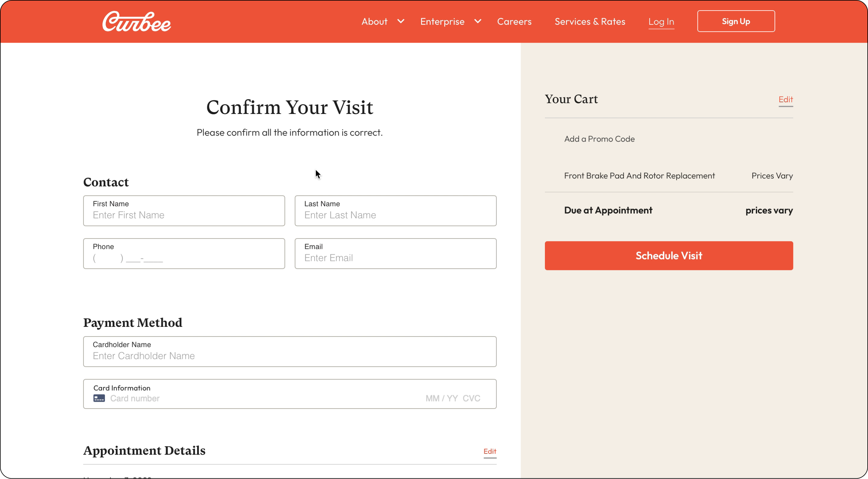Focus the Last Name field

(396, 211)
